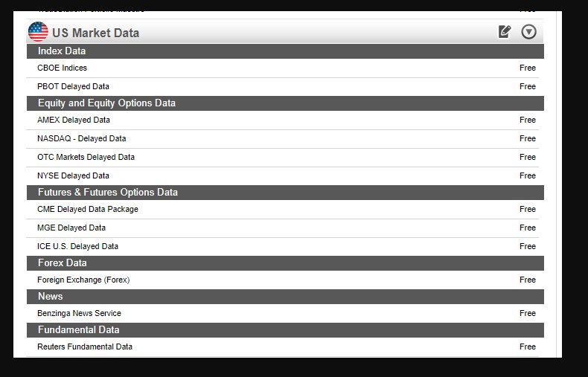Viewport: 588px width, 377px height.
Task: Choose NYSE Delayed Data row
Action: 283,175
